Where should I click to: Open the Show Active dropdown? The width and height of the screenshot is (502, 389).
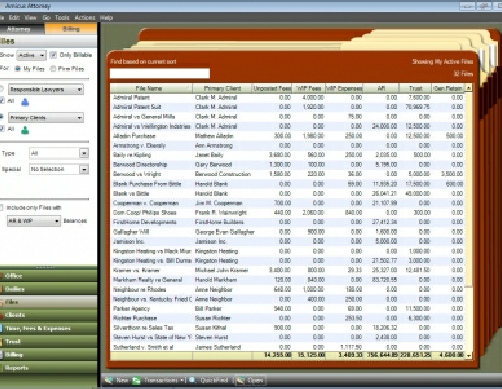click(x=31, y=55)
